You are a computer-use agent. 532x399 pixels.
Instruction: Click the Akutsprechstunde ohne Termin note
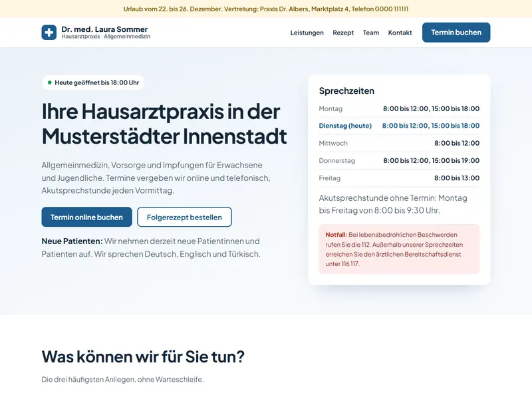click(x=393, y=204)
